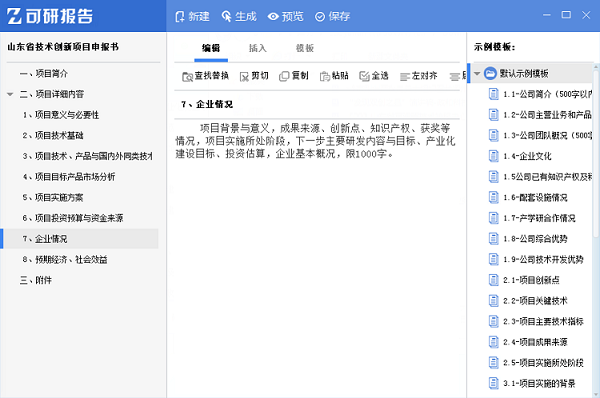Collapse the 默认示例模板 folder arrow
Viewport: 600px width, 398px height.
[x=477, y=73]
